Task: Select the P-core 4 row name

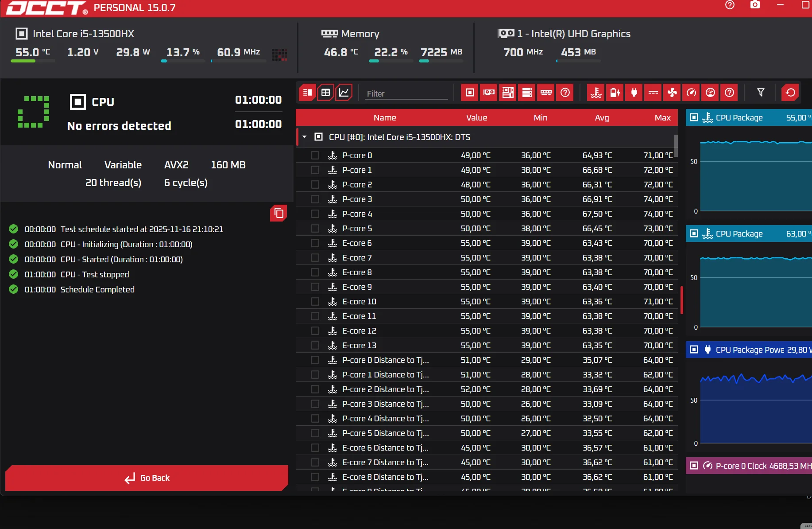Action: [357, 214]
